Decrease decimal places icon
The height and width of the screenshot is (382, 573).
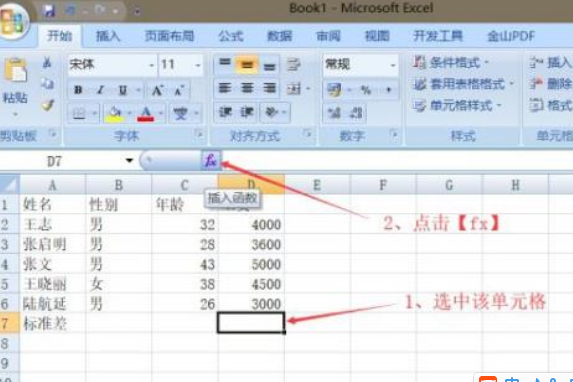[x=356, y=113]
